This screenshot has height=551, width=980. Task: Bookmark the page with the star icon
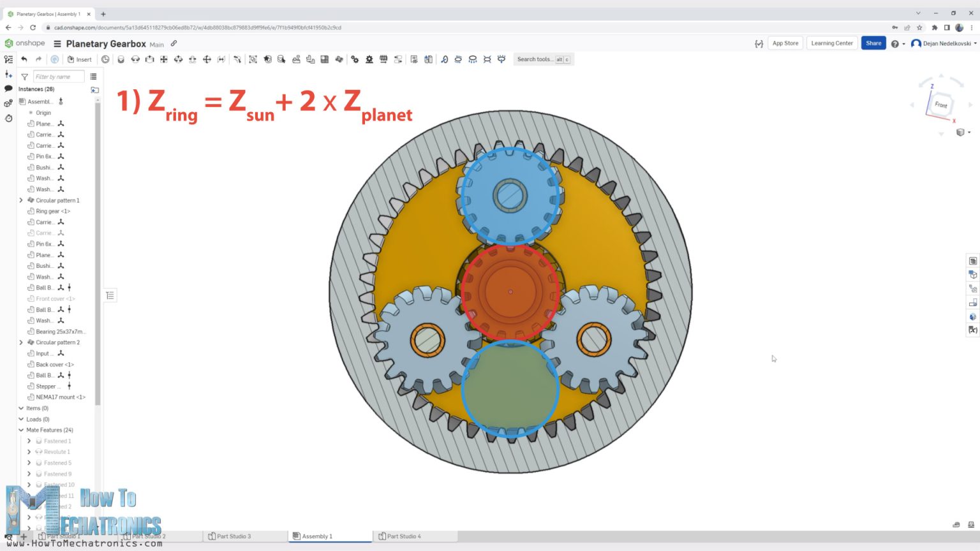tap(918, 27)
